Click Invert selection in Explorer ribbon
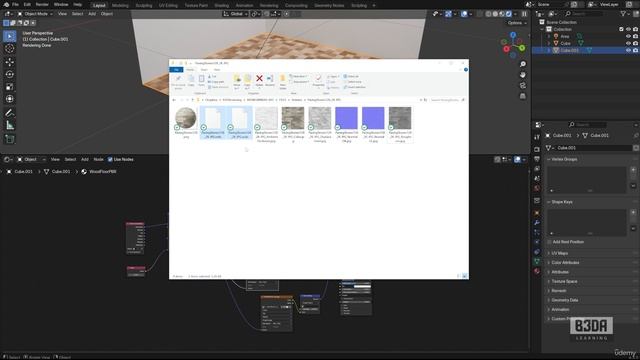The width and height of the screenshot is (640, 360). pyautogui.click(x=354, y=87)
